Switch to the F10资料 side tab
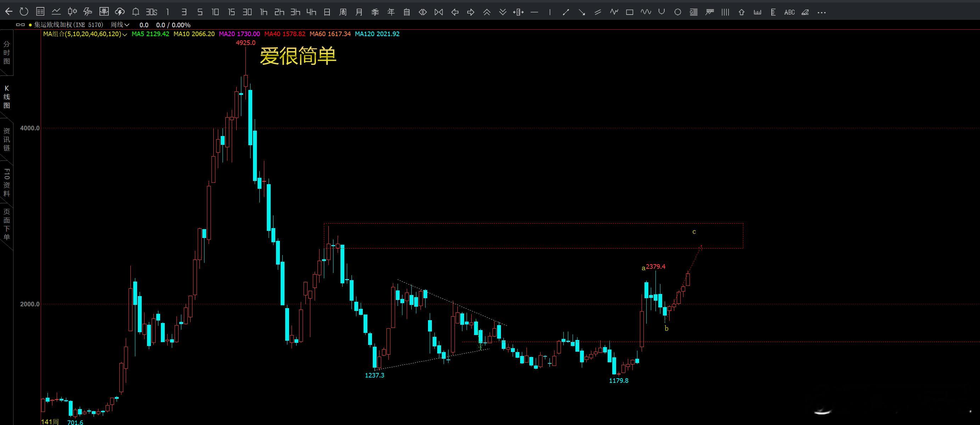980x425 pixels. click(6, 183)
